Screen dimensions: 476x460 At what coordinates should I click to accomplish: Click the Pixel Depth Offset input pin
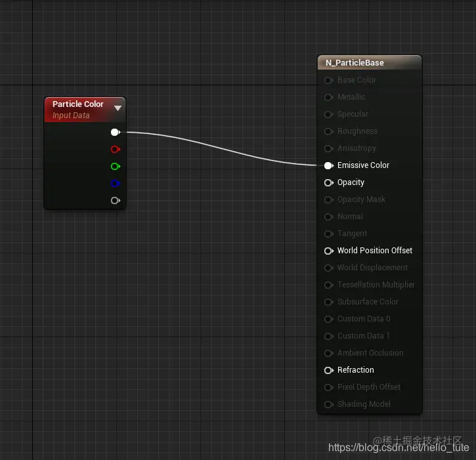[x=328, y=387]
